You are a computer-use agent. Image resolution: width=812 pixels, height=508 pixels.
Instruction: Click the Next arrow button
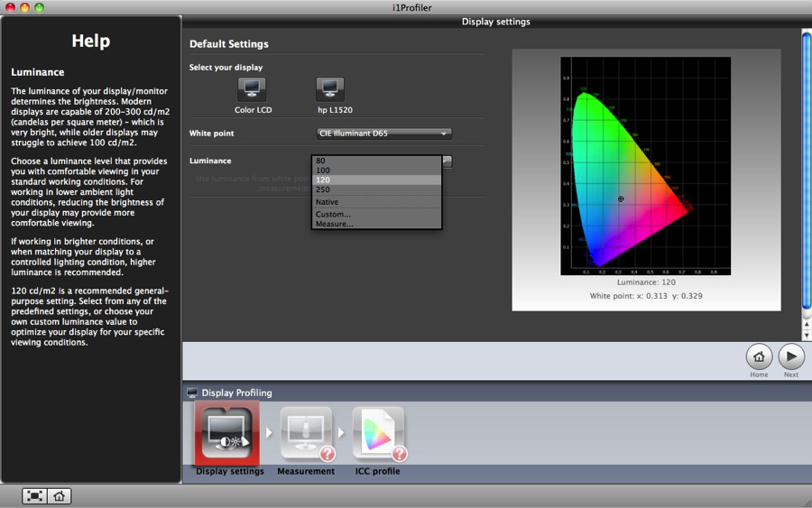pyautogui.click(x=791, y=357)
